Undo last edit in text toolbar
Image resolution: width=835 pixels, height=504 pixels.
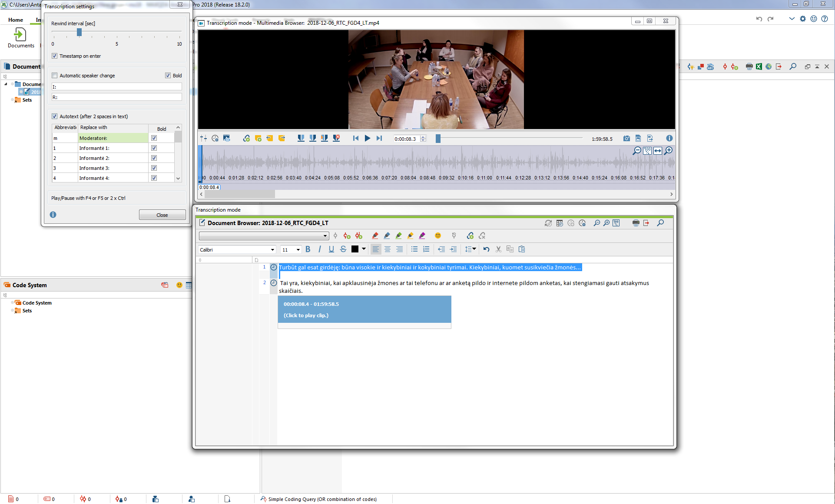(x=486, y=249)
